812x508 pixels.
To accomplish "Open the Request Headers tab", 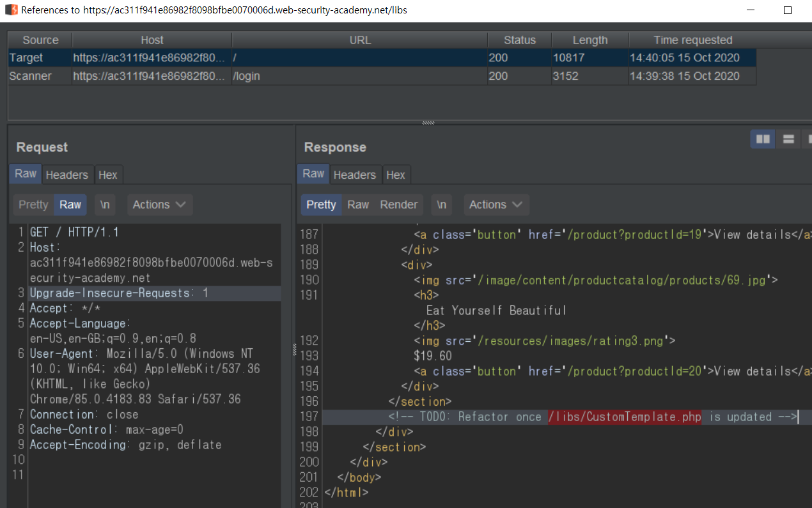I will click(x=66, y=174).
